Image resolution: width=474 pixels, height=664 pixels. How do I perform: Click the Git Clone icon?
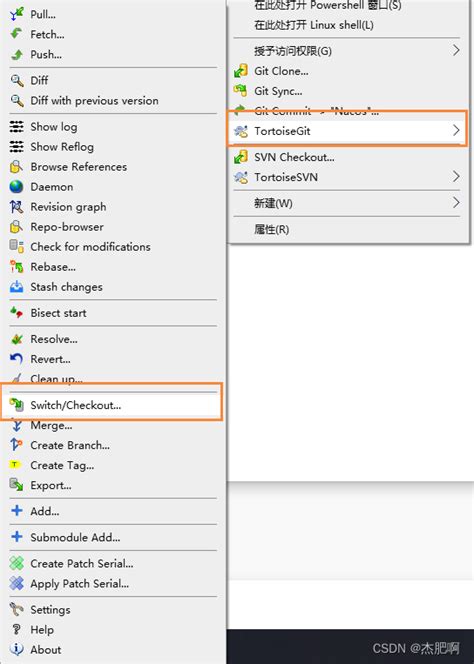pyautogui.click(x=241, y=71)
